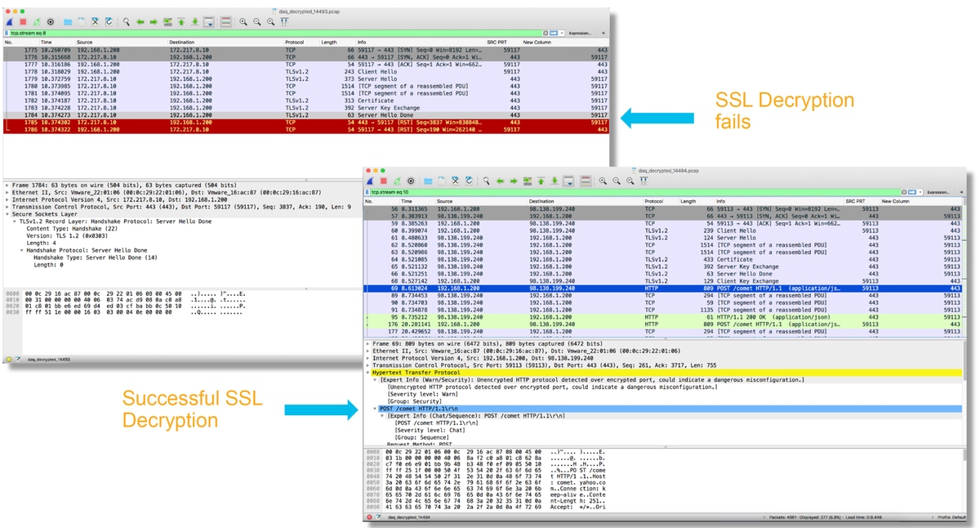Select packet 68 Client Key Exchange row
This screenshot has height=528, width=980.
663,280
